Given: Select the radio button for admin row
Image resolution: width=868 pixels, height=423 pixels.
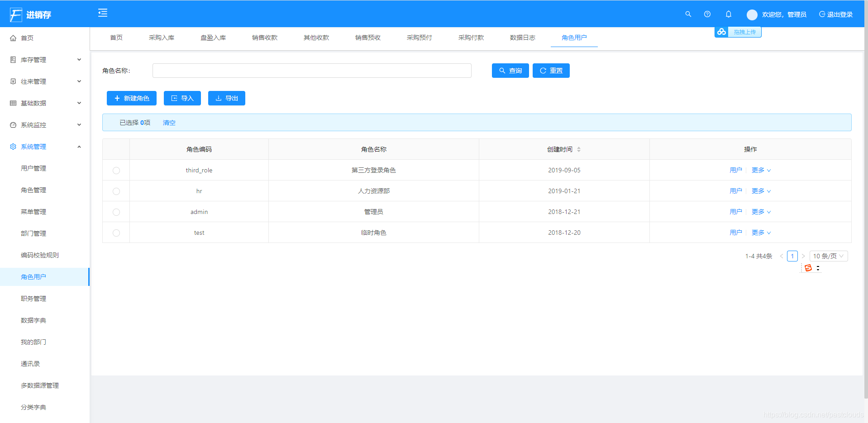Looking at the screenshot, I should (x=116, y=212).
